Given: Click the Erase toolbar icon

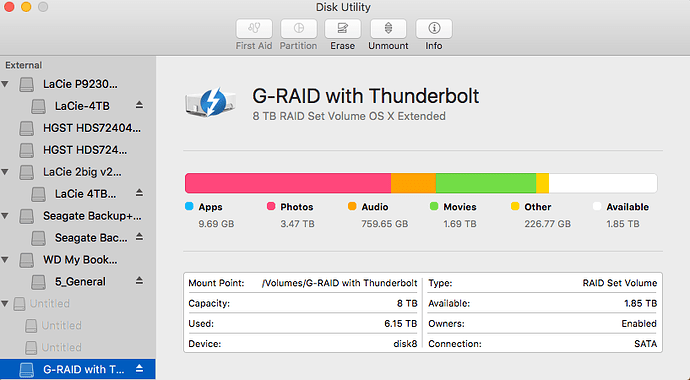Looking at the screenshot, I should click(343, 29).
